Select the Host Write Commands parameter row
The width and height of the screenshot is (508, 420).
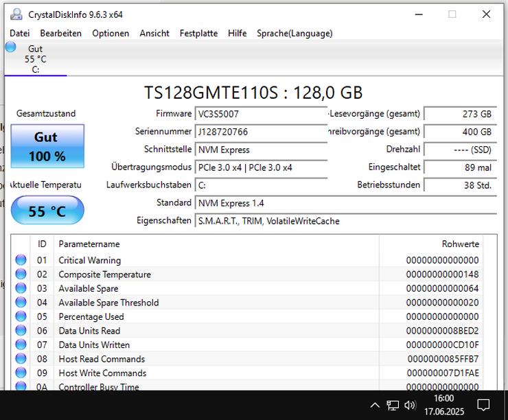(x=247, y=373)
